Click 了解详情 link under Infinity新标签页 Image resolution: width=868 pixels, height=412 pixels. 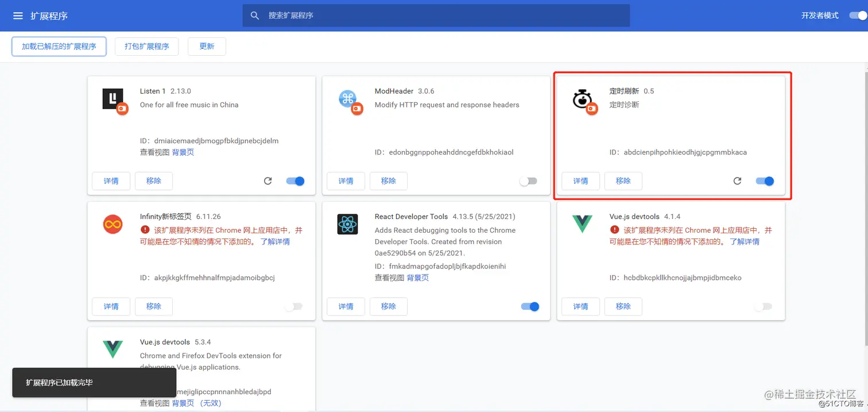coord(275,241)
